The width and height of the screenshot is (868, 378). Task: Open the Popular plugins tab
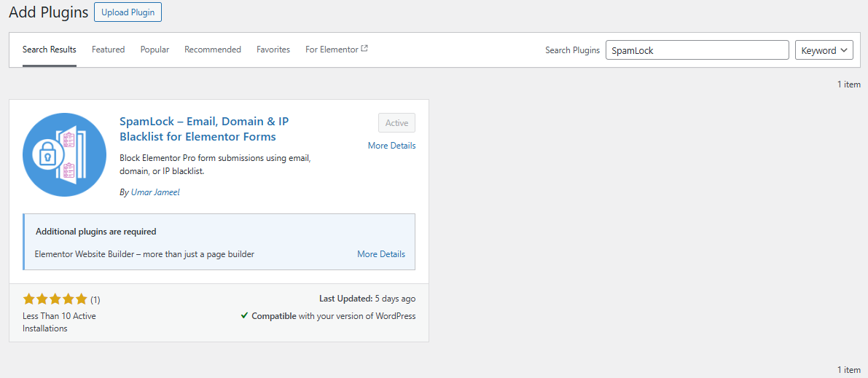tap(155, 50)
